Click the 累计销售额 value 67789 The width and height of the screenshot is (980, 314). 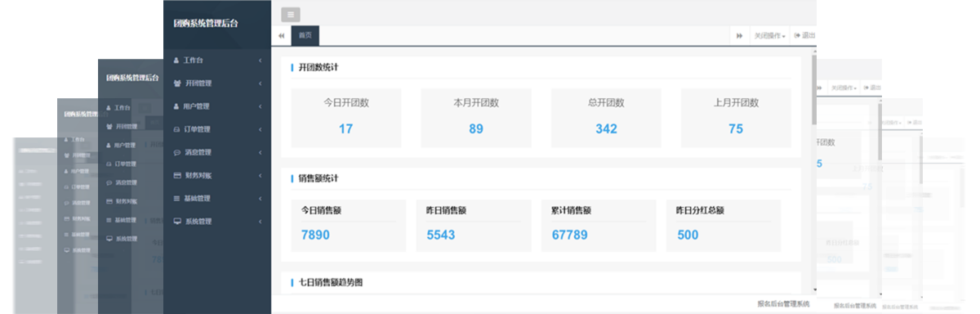(570, 235)
